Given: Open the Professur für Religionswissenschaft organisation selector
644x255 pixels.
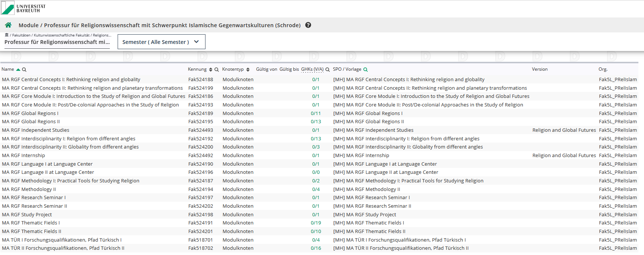Looking at the screenshot, I should tap(57, 42).
